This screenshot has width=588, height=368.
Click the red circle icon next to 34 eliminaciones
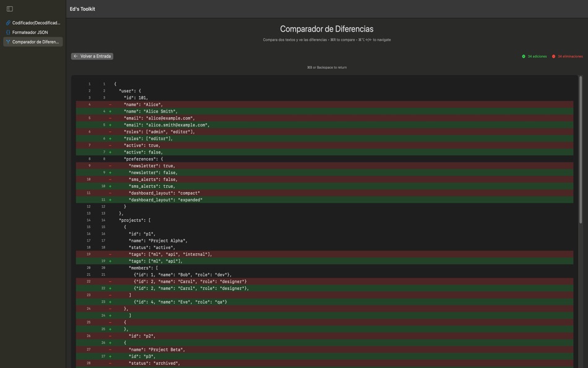[x=553, y=55]
